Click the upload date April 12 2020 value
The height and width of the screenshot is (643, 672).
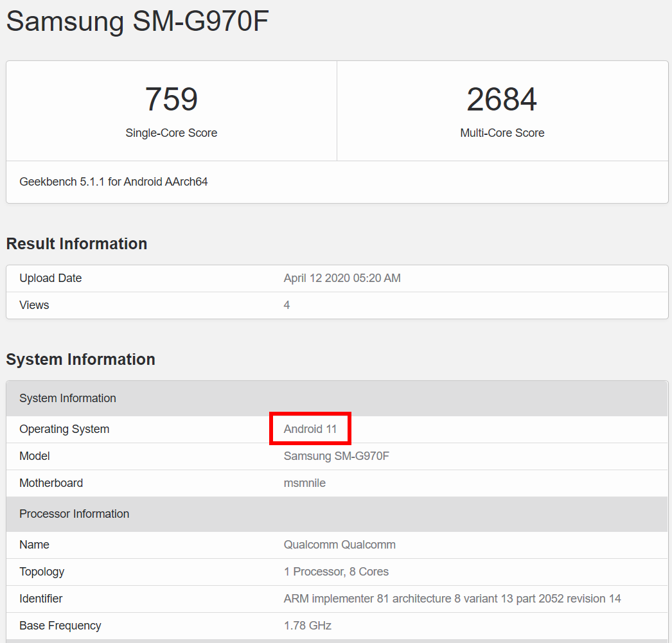(342, 278)
